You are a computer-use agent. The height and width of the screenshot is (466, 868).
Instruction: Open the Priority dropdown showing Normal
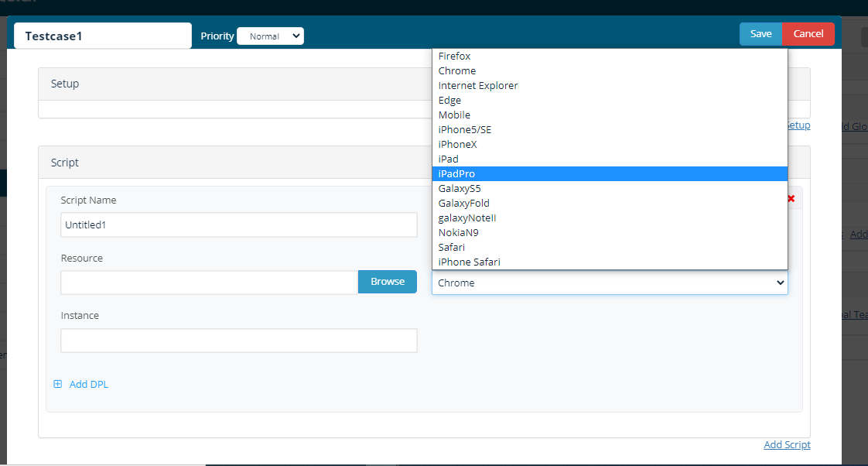coord(270,36)
